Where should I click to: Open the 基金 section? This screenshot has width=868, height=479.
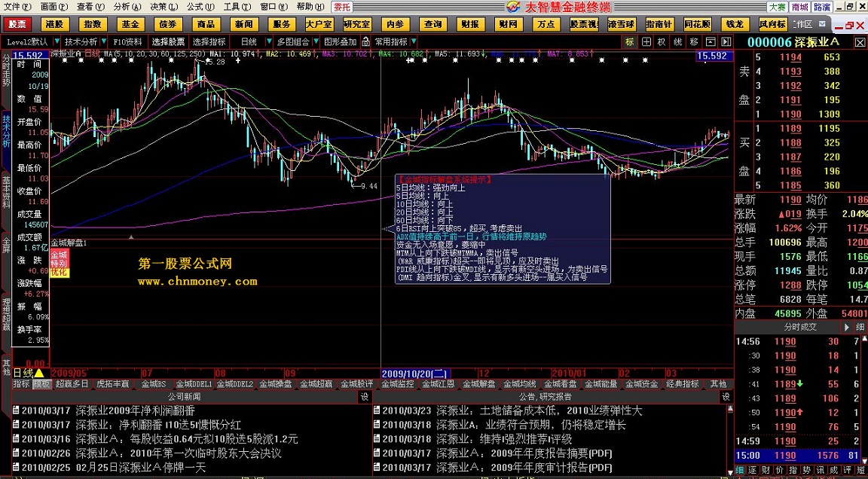pyautogui.click(x=130, y=24)
